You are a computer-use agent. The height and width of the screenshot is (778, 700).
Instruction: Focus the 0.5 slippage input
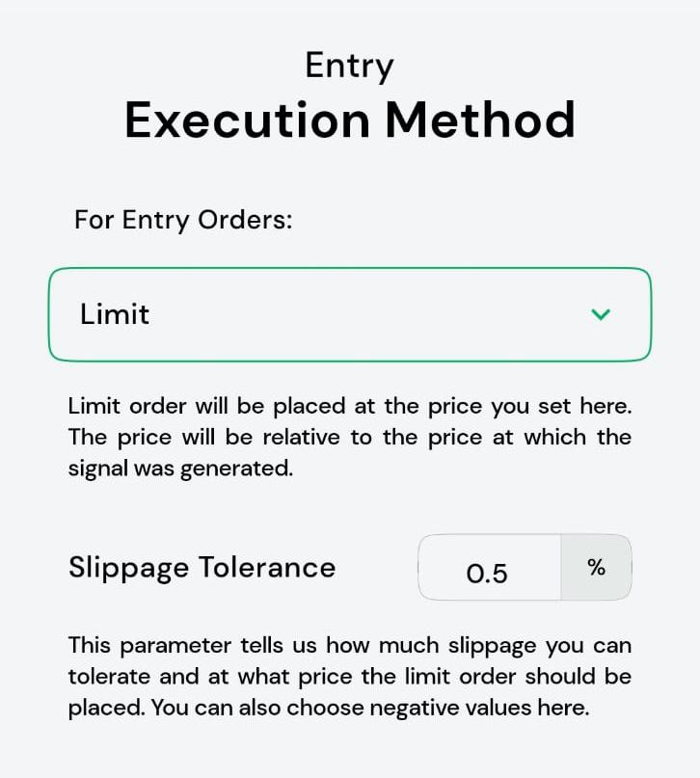tap(487, 574)
